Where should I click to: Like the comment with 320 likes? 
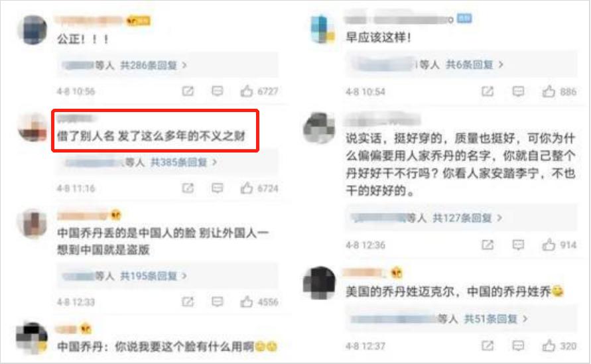tap(549, 345)
